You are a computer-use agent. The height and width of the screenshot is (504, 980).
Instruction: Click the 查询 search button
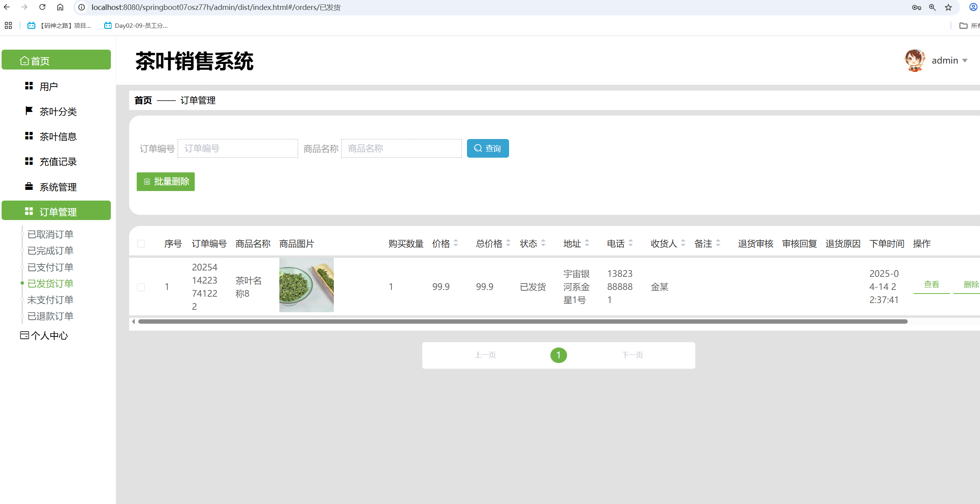tap(488, 148)
